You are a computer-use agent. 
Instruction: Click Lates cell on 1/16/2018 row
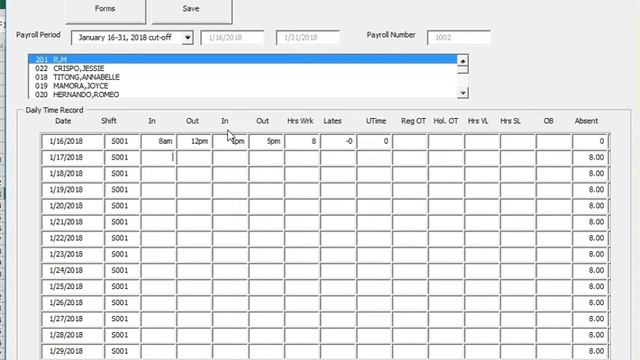[338, 141]
